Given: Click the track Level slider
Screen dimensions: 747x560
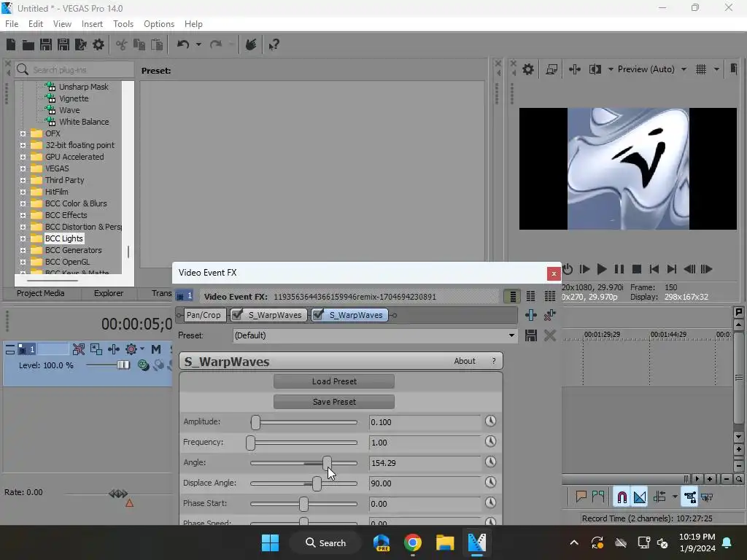Looking at the screenshot, I should tap(123, 365).
